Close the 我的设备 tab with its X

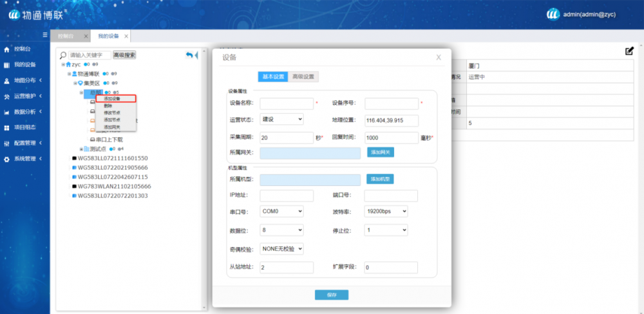(126, 36)
